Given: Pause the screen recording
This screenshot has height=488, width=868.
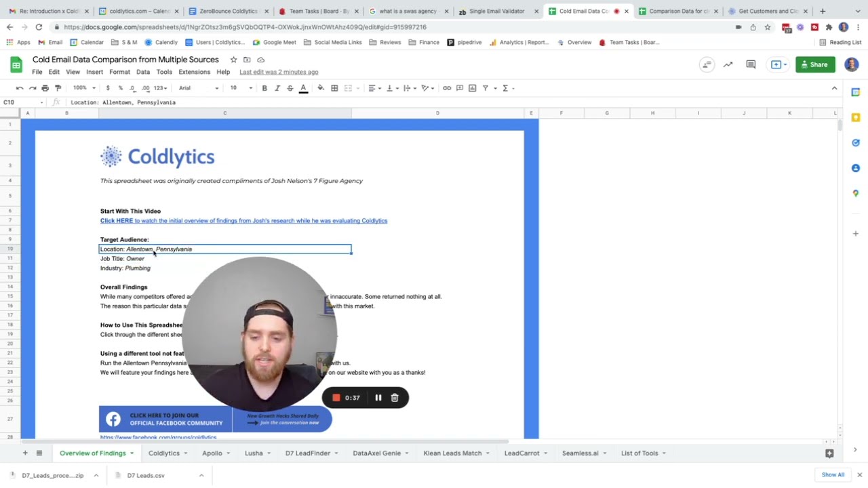Looking at the screenshot, I should coord(378,398).
